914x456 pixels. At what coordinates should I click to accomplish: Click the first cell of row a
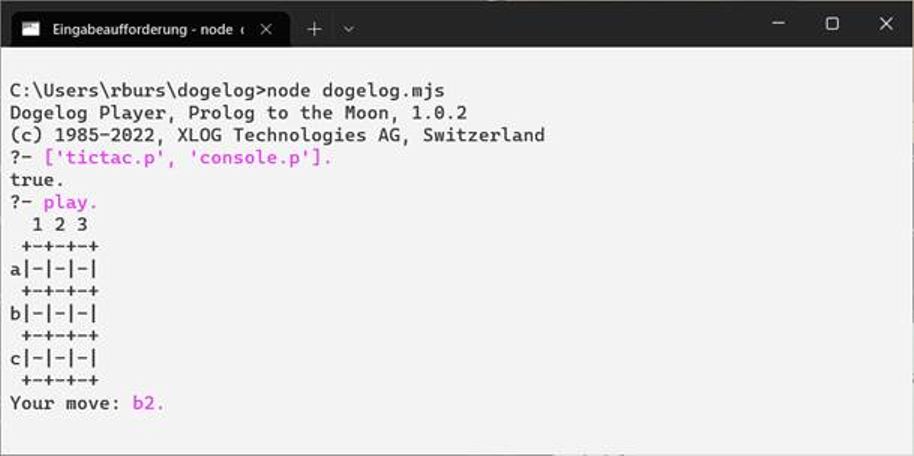[37, 269]
